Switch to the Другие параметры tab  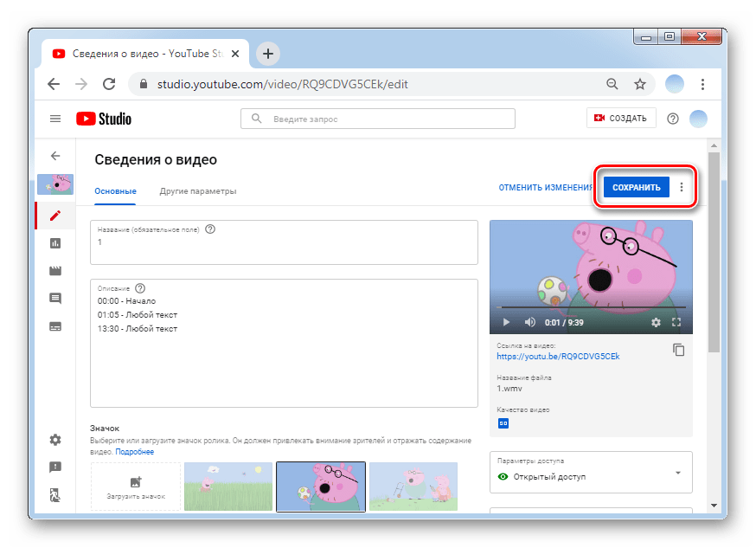point(197,190)
